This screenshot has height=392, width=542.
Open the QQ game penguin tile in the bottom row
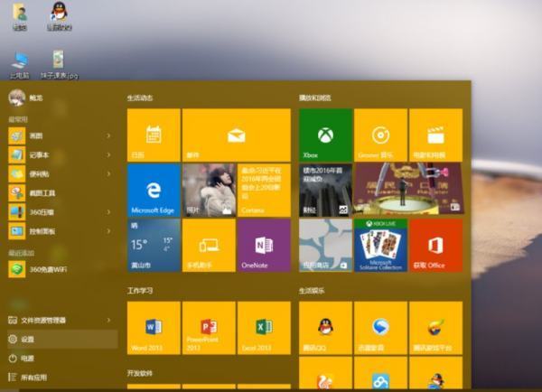click(436, 373)
